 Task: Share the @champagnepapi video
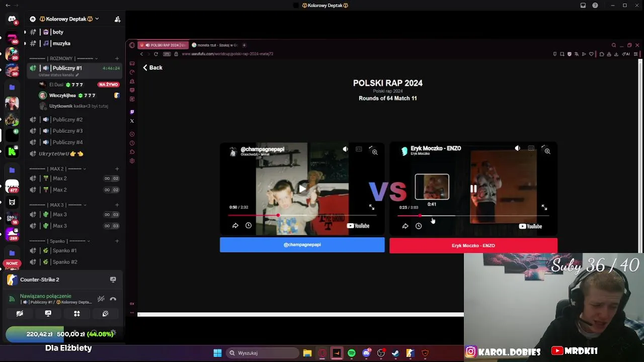pos(235,226)
